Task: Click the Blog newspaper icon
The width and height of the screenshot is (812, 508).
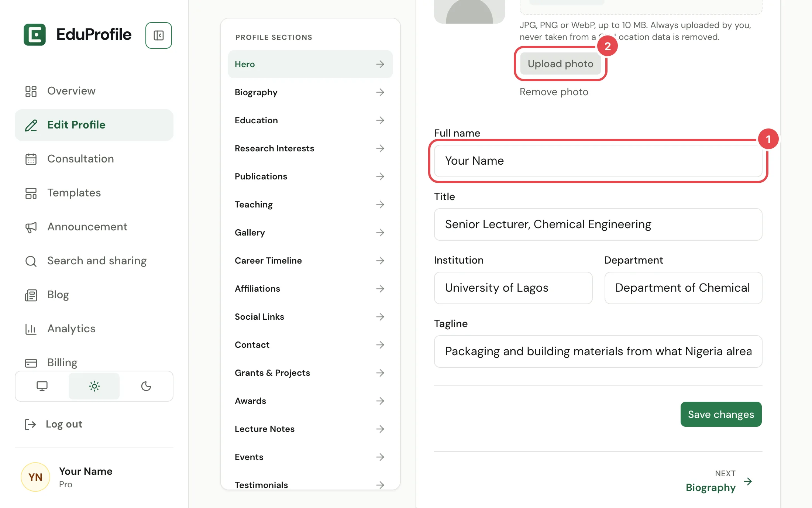Action: pyautogui.click(x=31, y=295)
